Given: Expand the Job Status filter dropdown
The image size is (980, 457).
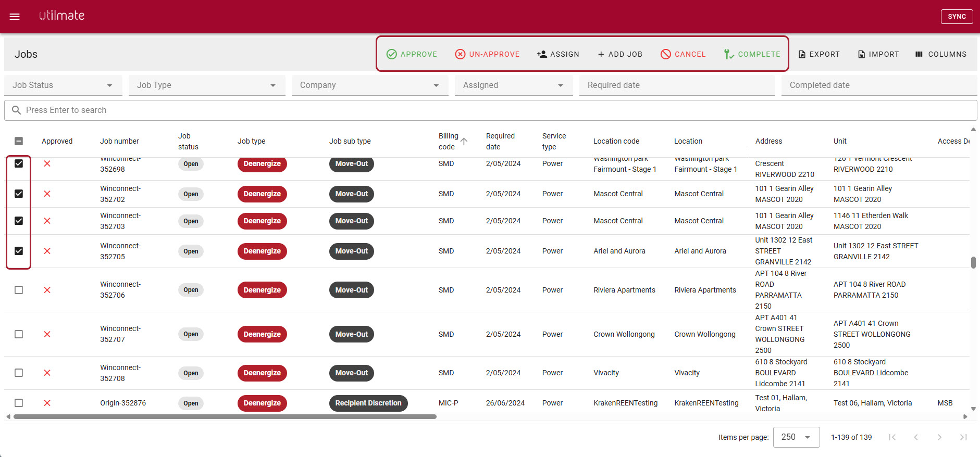Looking at the screenshot, I should pos(63,85).
